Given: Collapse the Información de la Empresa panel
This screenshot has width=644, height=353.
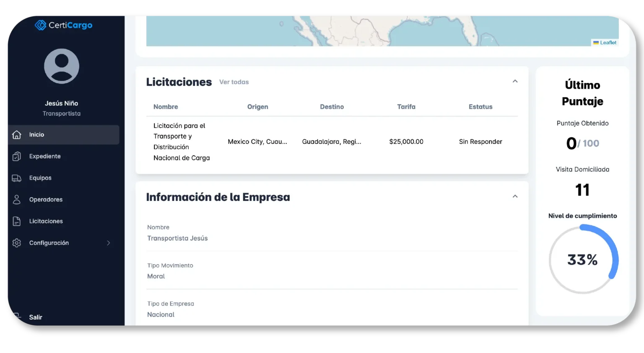Looking at the screenshot, I should coord(515,196).
